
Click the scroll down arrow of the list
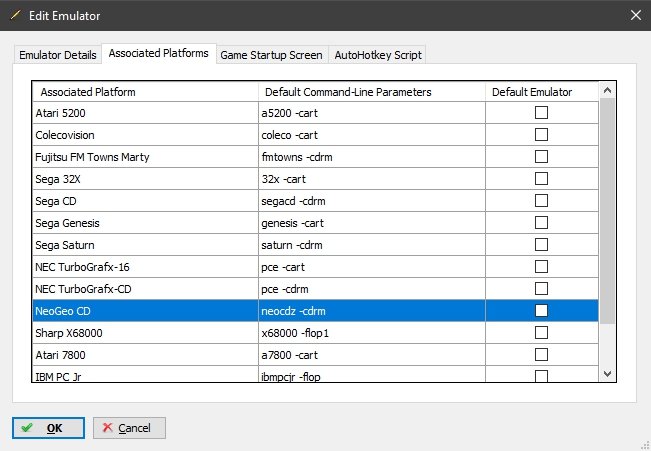(607, 374)
